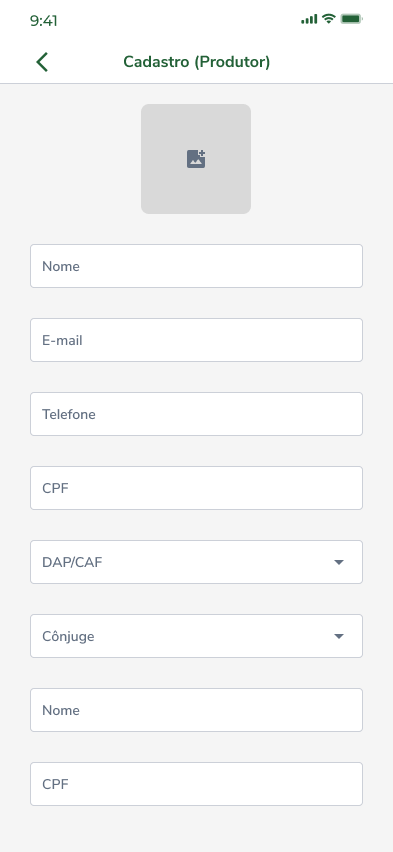
Task: Click the arrow on the Cônjuge selector
Action: pyautogui.click(x=339, y=636)
